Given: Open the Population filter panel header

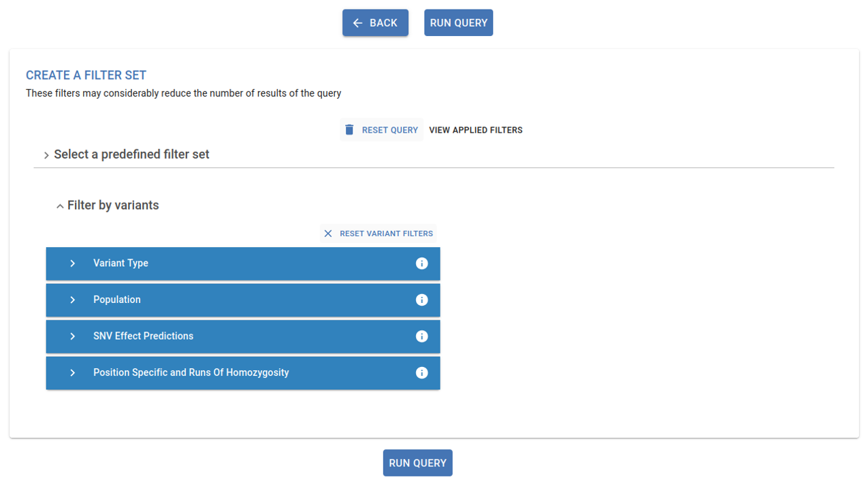Looking at the screenshot, I should pyautogui.click(x=243, y=300).
